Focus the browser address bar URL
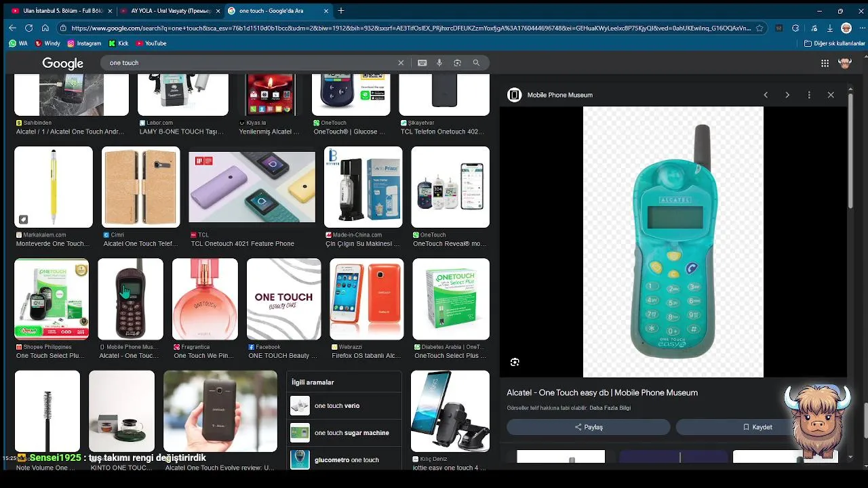This screenshot has width=868, height=488. (411, 28)
